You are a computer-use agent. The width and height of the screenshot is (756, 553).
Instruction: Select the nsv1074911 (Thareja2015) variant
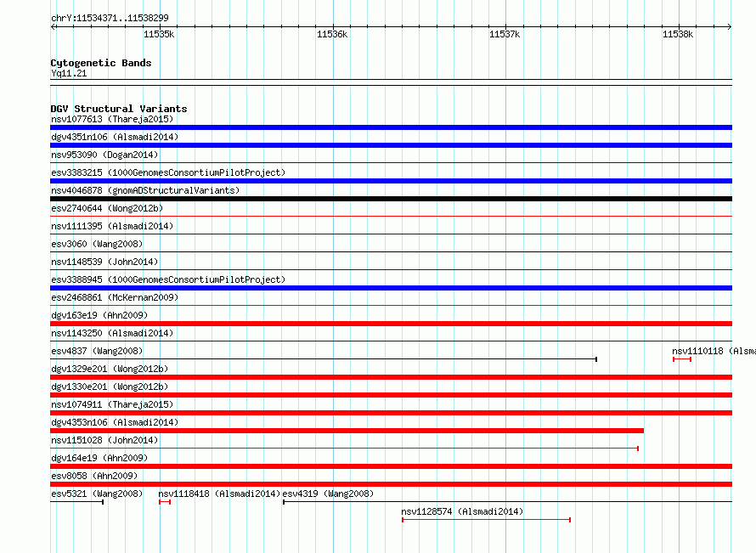coord(112,404)
